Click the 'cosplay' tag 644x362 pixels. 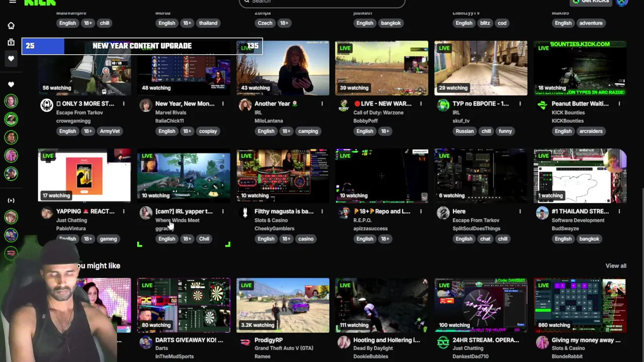pos(208,131)
